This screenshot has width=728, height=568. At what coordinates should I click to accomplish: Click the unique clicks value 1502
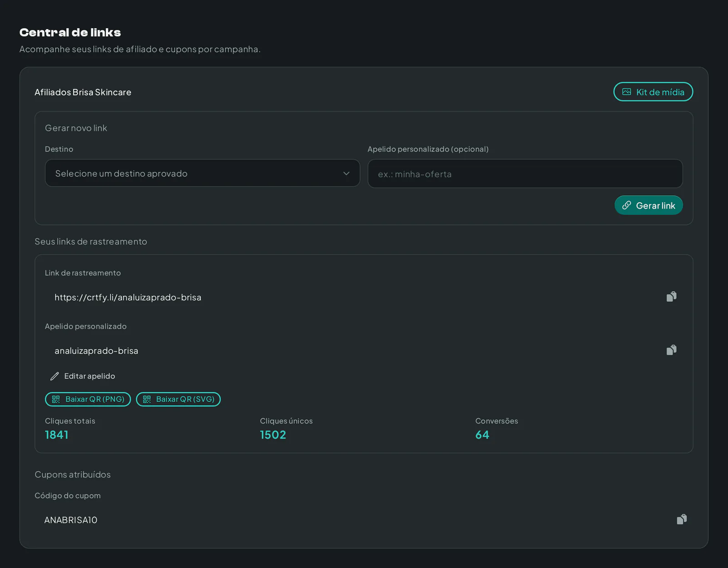(273, 435)
